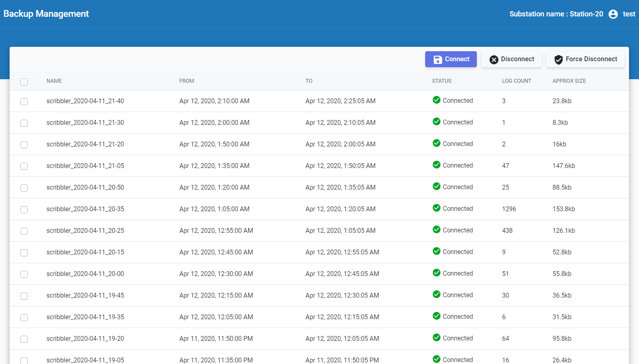The image size is (639, 364).
Task: Click the X circle icon on Disconnect
Action: (494, 60)
